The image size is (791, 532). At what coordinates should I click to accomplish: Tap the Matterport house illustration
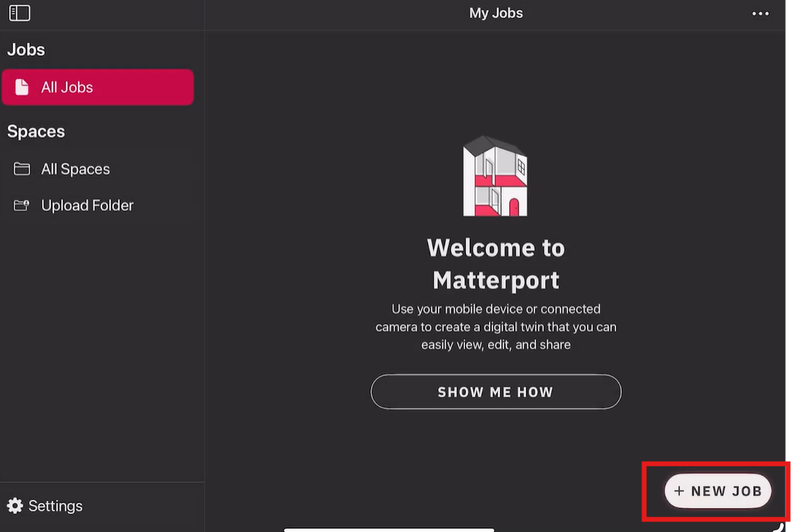496,177
